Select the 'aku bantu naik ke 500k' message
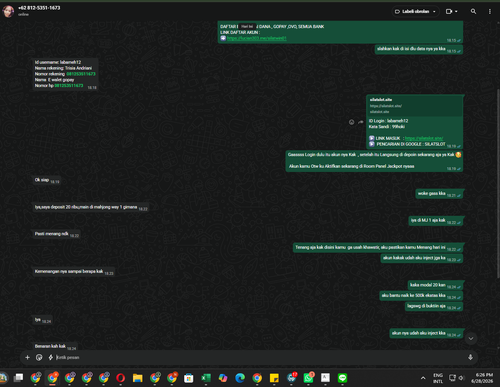This screenshot has height=387, width=500. 421,296
